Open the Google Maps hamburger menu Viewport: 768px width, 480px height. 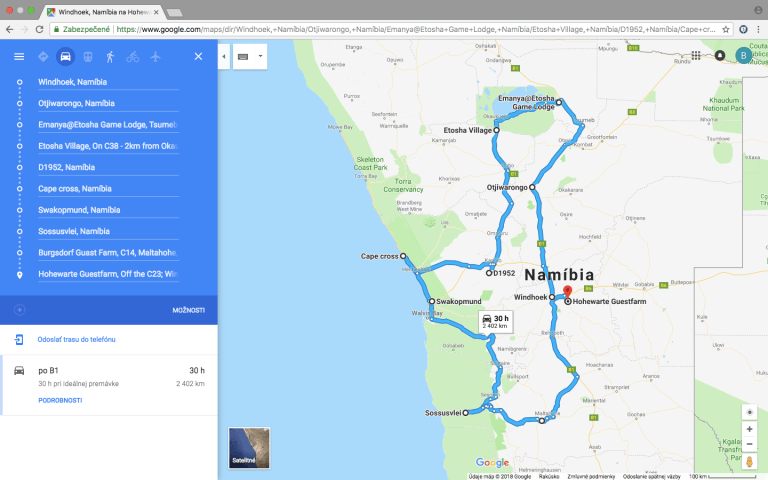pyautogui.click(x=18, y=56)
